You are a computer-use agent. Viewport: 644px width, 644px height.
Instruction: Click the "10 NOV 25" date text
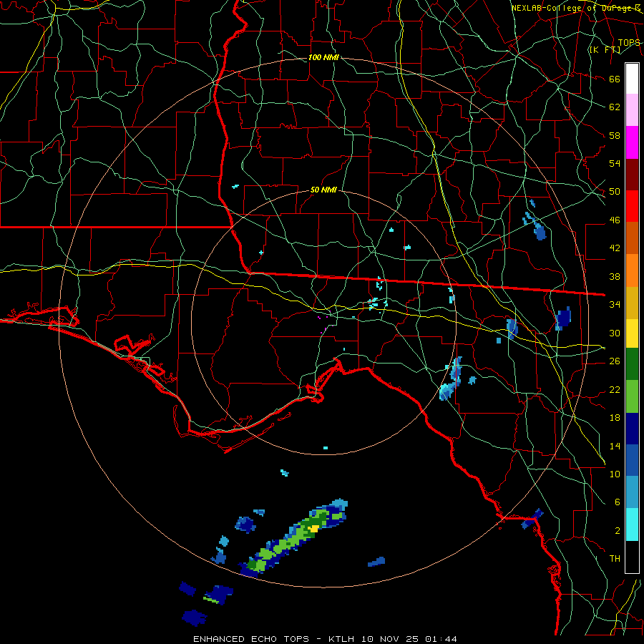391,639
